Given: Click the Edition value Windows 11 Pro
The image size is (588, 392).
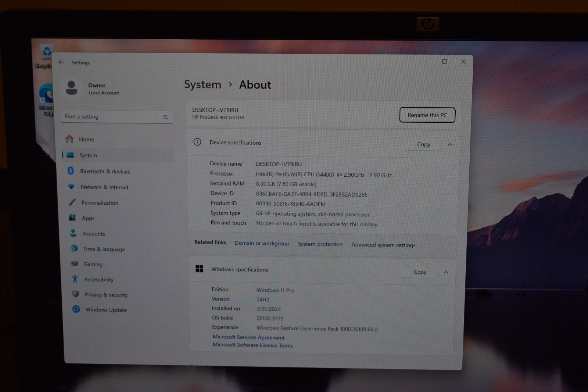Looking at the screenshot, I should coord(275,290).
